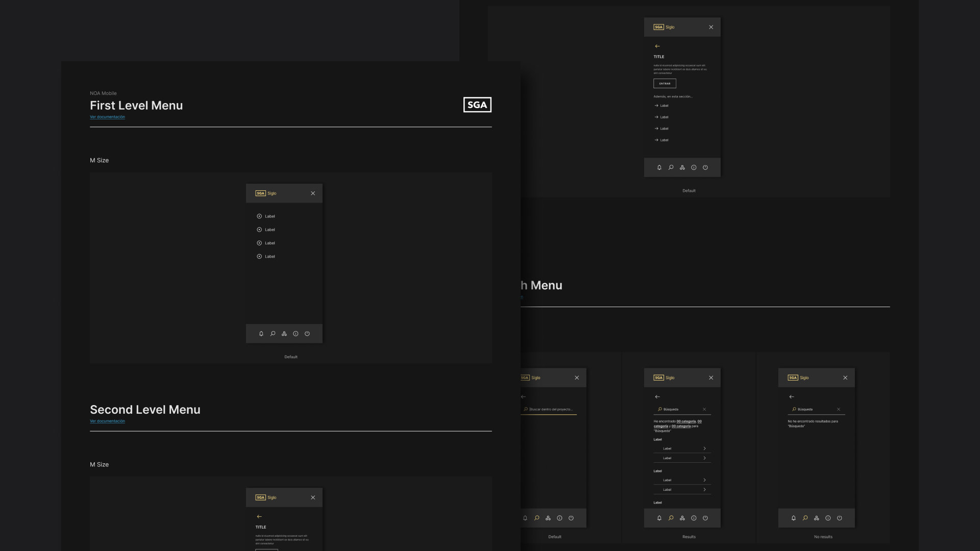This screenshot has height=551, width=980.
Task: Click bell icon in the No results mockup
Action: 794,518
